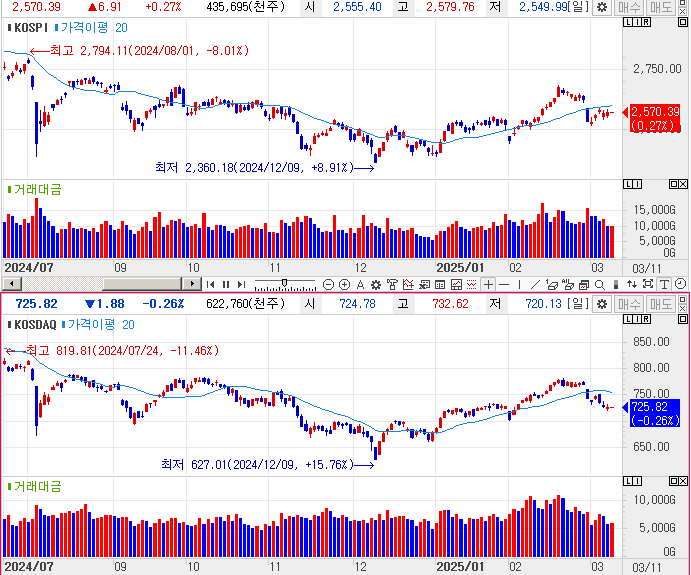Select the diagonal trend line tool

[x=535, y=285]
